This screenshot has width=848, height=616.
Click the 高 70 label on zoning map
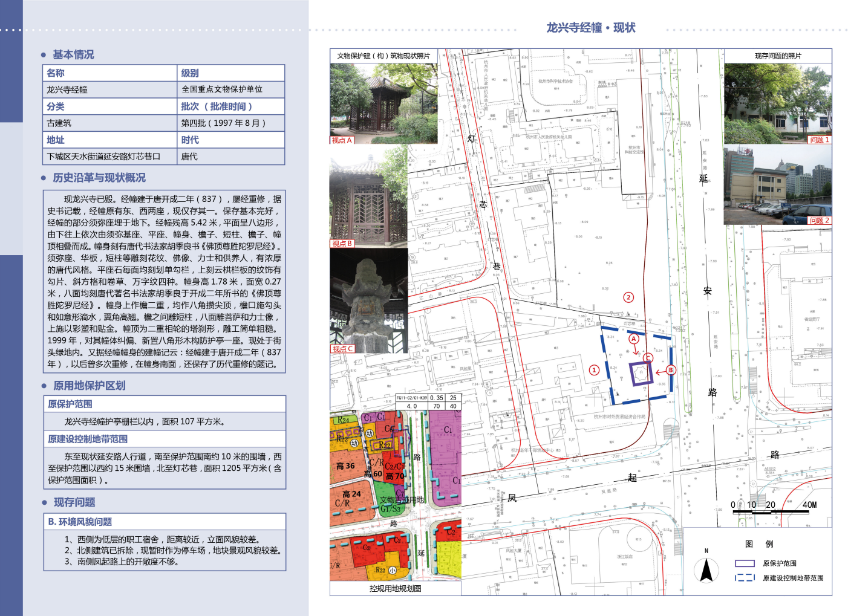(395, 476)
